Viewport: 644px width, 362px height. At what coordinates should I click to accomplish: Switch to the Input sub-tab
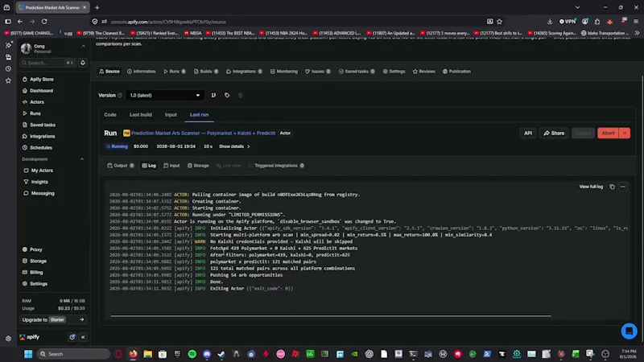tap(171, 115)
